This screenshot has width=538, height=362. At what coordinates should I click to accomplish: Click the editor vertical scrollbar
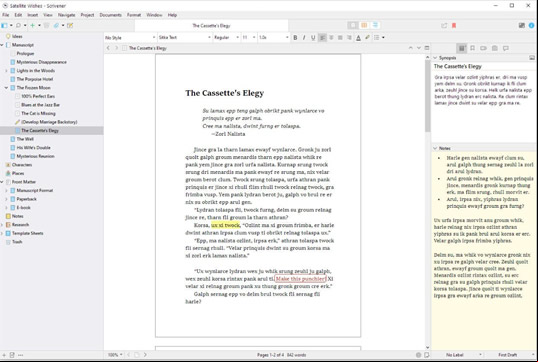427,202
